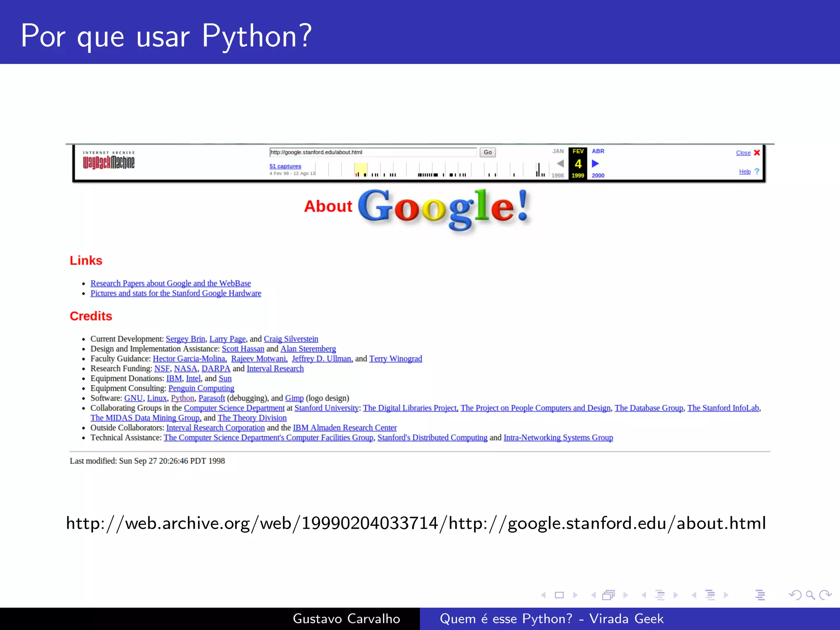The image size is (840, 630).
Task: Open the Alan Steremberg link
Action: tap(308, 349)
